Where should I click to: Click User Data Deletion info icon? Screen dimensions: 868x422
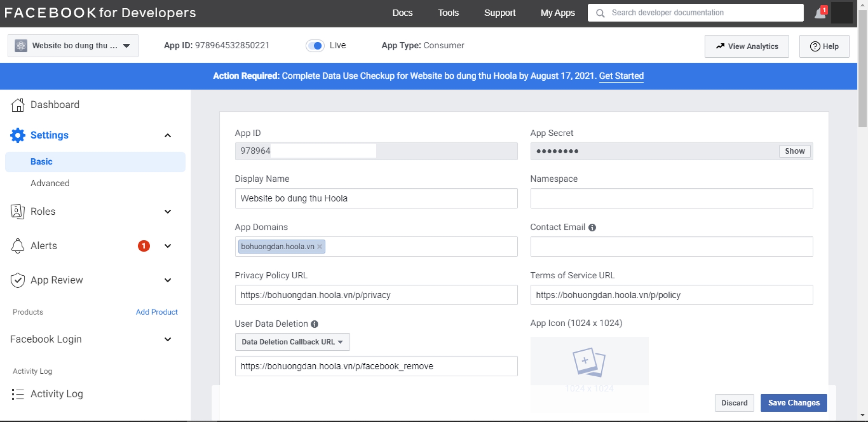point(315,324)
